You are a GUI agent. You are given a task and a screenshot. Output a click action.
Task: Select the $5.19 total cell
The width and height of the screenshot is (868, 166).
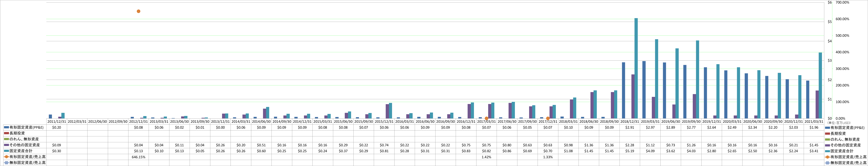(629, 151)
